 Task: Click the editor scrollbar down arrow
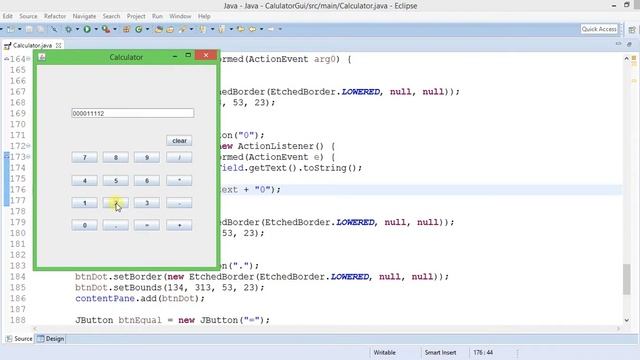coord(627,320)
